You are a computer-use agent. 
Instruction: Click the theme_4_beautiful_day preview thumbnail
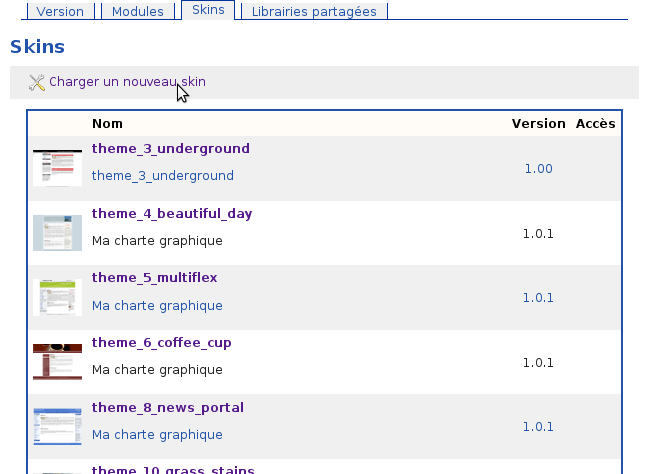coord(57,232)
